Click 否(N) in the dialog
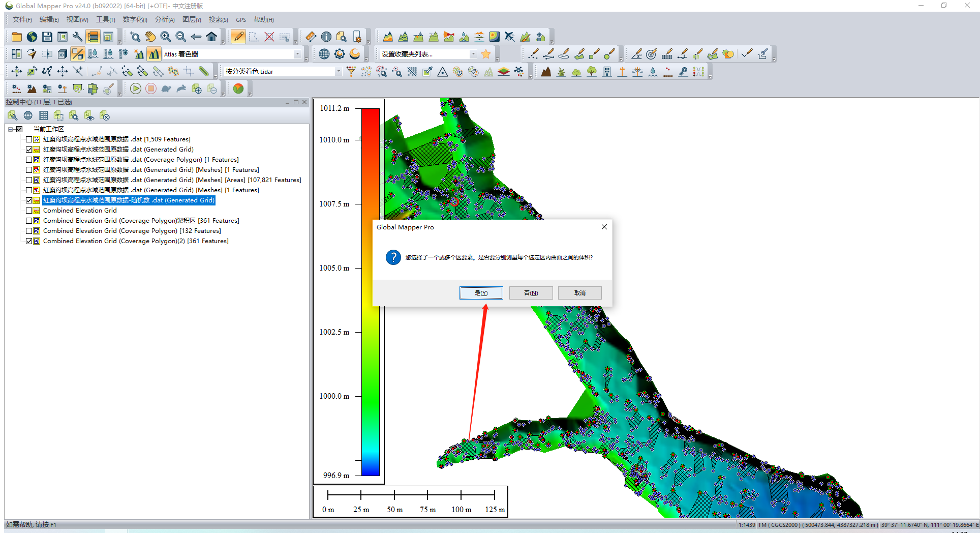 point(531,293)
